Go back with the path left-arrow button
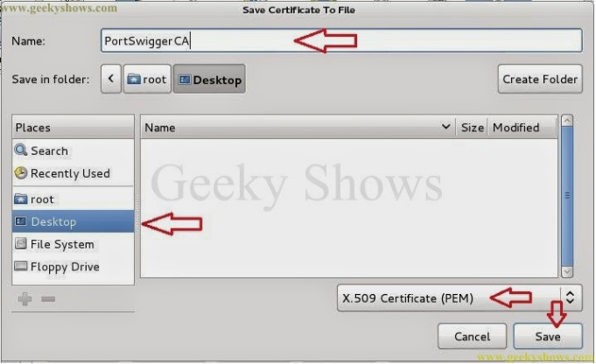This screenshot has width=596, height=364. coord(111,79)
